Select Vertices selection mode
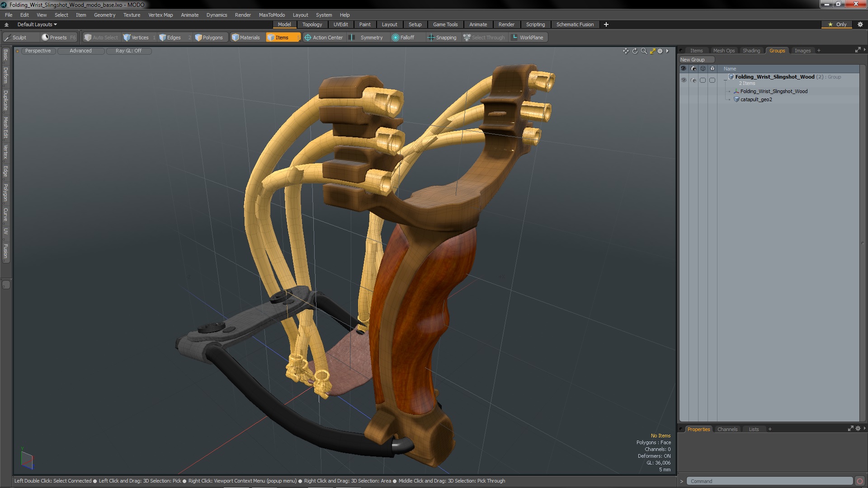This screenshot has height=488, width=868. click(136, 38)
